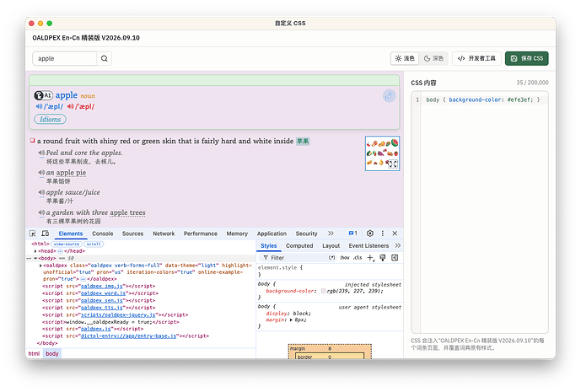The width and height of the screenshot is (581, 392).
Task: Expand the fruit image with fullscreen icon
Action: [x=393, y=164]
